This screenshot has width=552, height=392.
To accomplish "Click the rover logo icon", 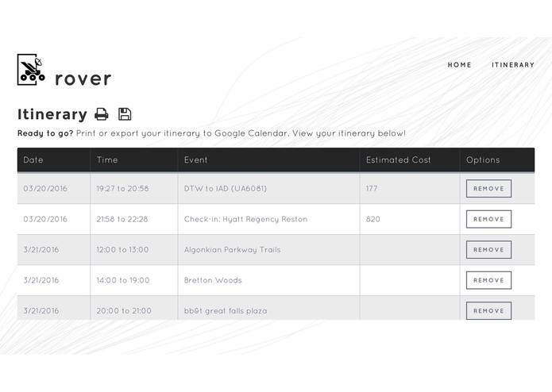I will pyautogui.click(x=31, y=70).
